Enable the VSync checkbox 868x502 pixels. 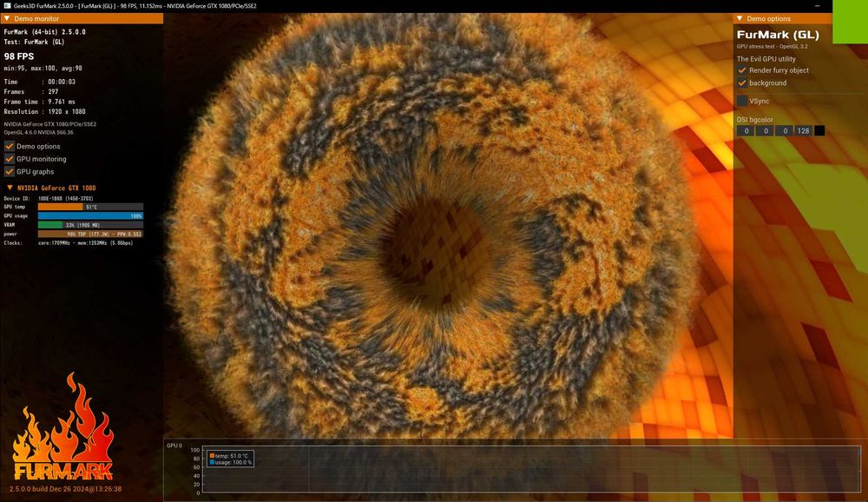point(742,101)
